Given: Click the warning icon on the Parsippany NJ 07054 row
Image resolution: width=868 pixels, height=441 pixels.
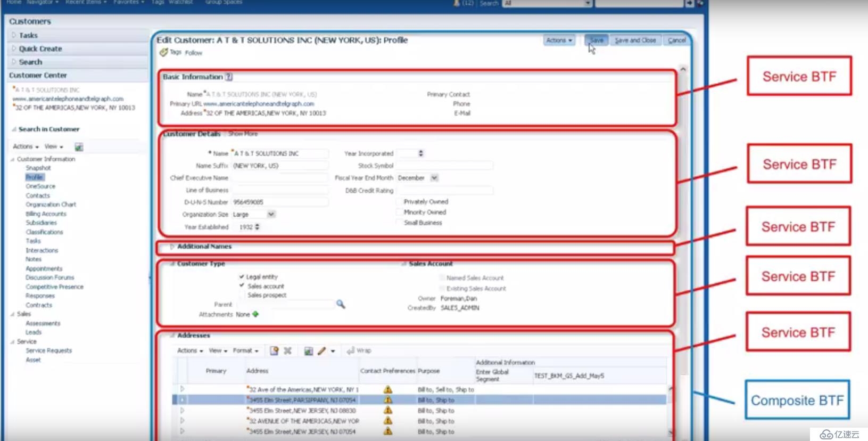Looking at the screenshot, I should coord(388,400).
